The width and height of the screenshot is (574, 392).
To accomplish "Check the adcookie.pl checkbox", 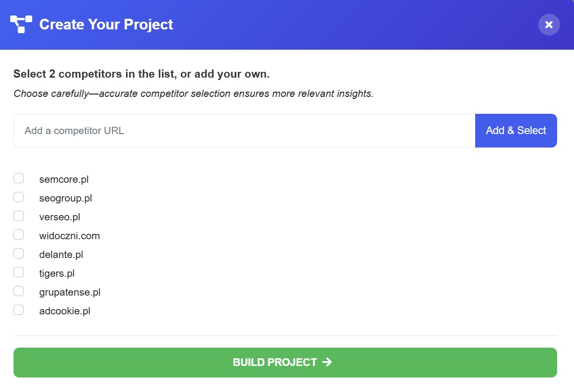I will 19,310.
